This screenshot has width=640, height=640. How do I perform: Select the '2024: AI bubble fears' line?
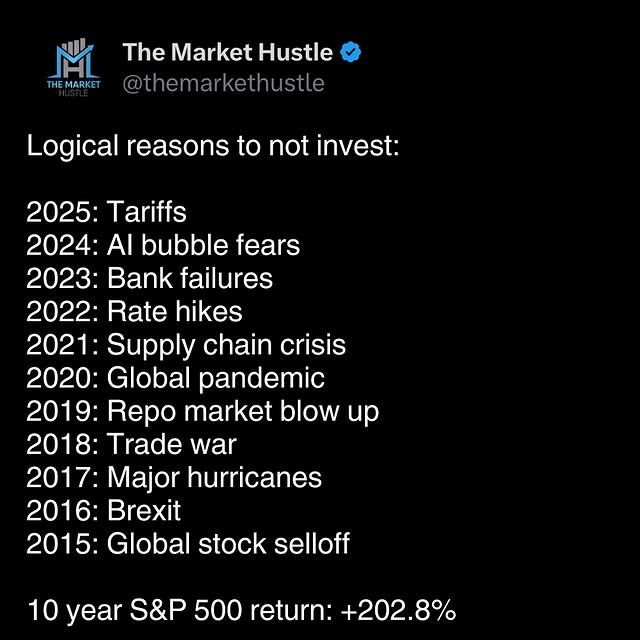pyautogui.click(x=163, y=245)
